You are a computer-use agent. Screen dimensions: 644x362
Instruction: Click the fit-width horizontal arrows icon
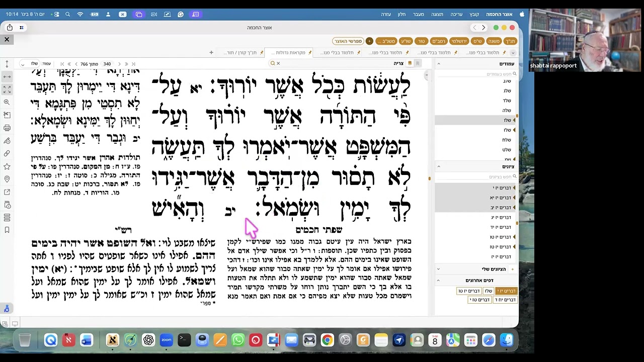(7, 77)
